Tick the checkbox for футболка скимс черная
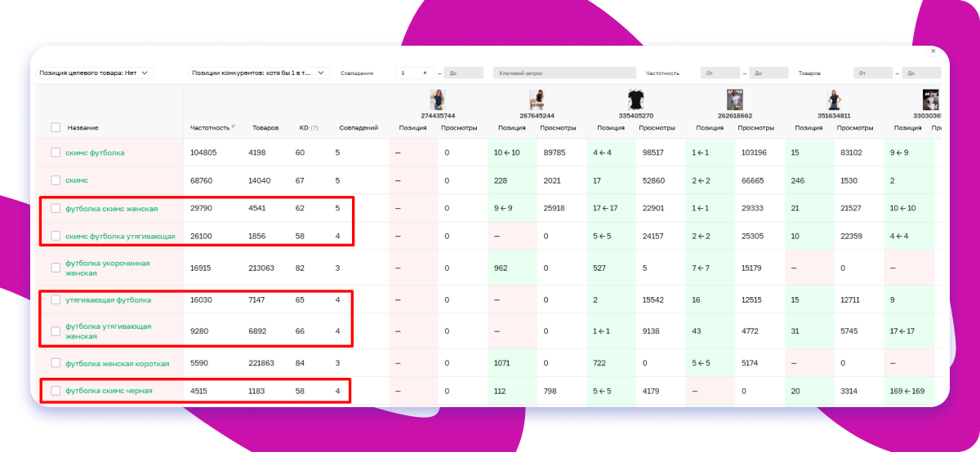This screenshot has height=452, width=980. point(56,391)
